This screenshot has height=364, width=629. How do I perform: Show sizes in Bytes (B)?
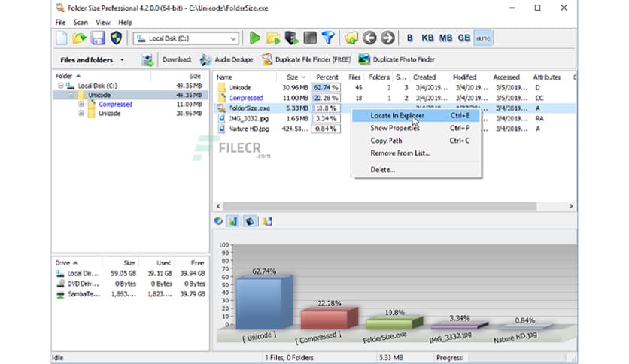[x=409, y=38]
